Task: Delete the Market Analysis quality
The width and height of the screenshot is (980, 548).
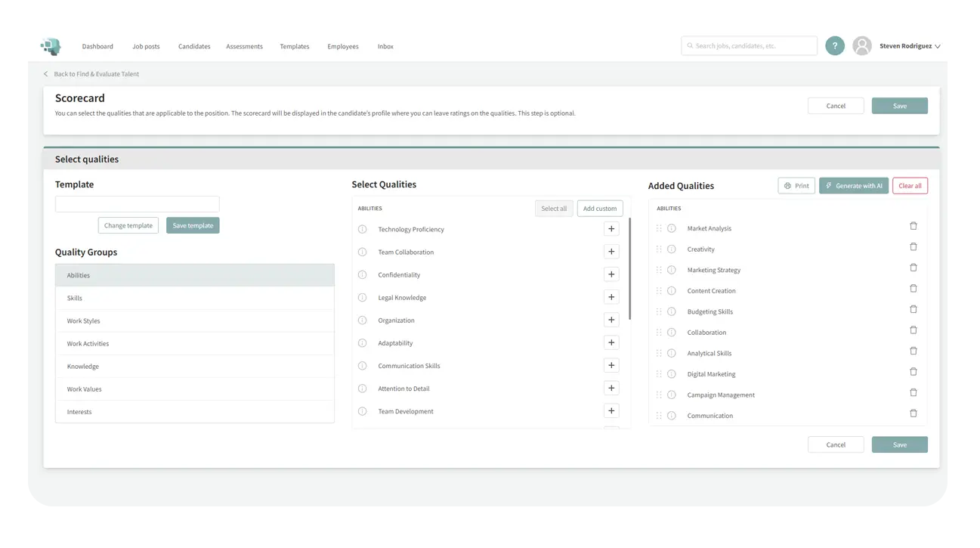Action: [913, 226]
